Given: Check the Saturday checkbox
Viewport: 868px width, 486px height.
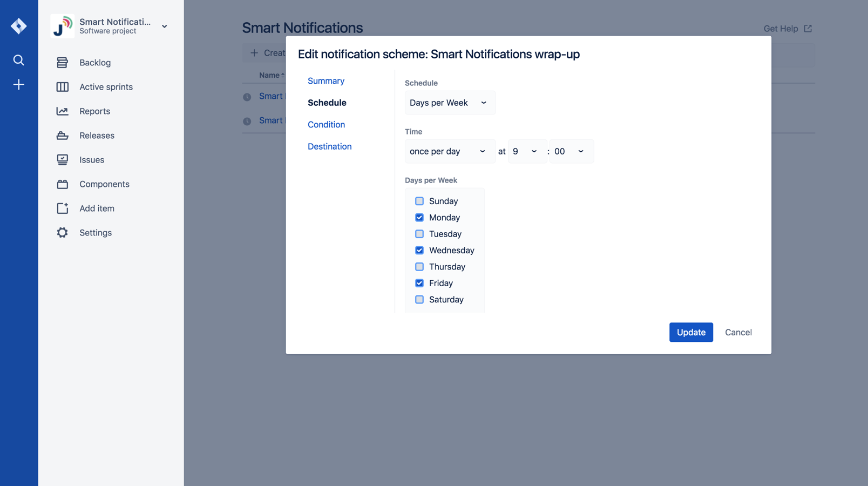Looking at the screenshot, I should point(419,300).
